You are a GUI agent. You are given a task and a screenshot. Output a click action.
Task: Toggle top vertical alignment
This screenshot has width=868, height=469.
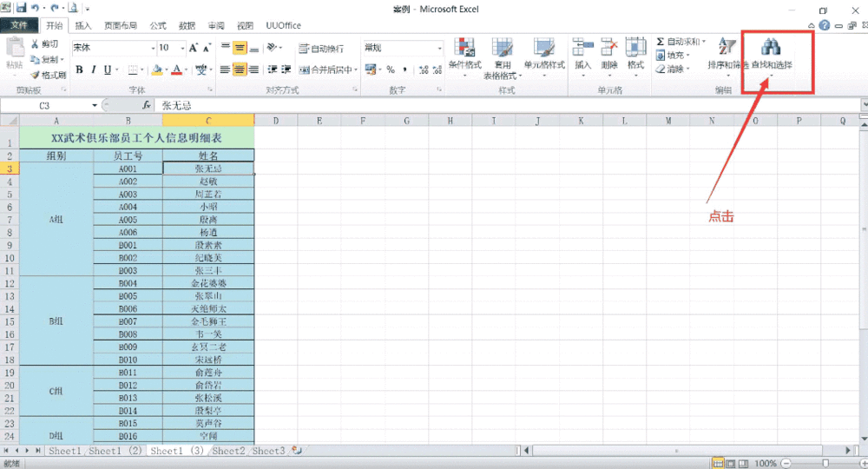tap(225, 48)
